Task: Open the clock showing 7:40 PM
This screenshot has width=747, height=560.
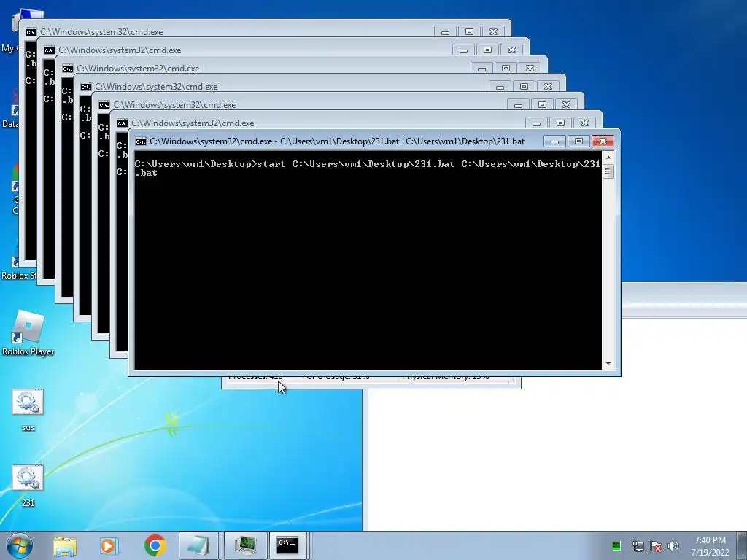Action: 710,546
